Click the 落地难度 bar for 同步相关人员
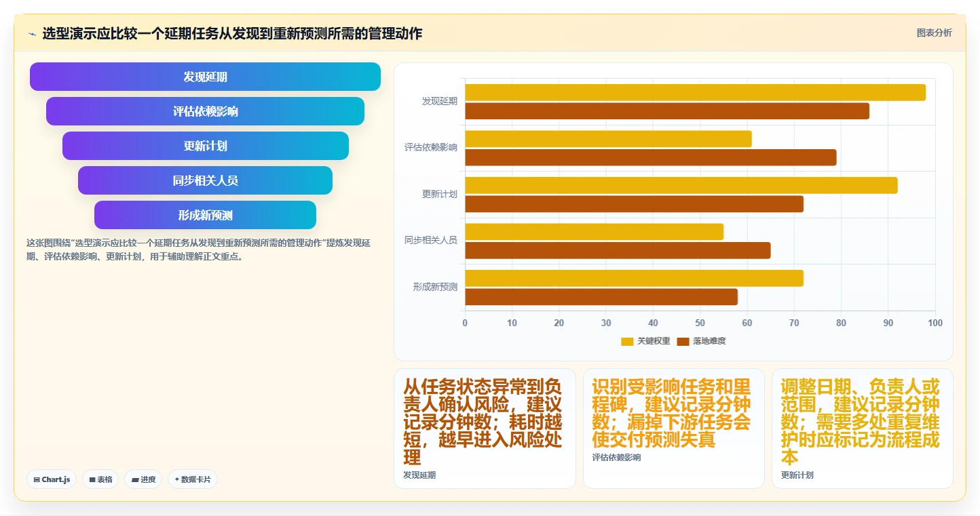This screenshot has height=516, width=980. pos(618,250)
